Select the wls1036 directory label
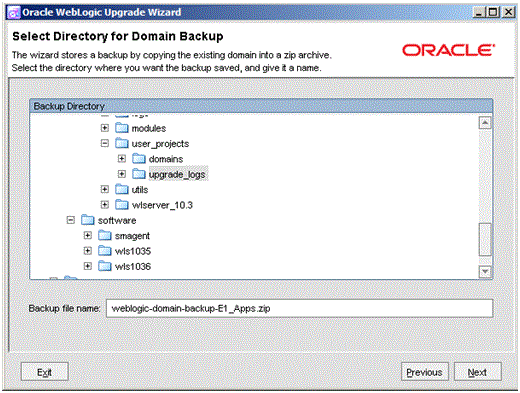The image size is (520, 393). click(x=133, y=266)
